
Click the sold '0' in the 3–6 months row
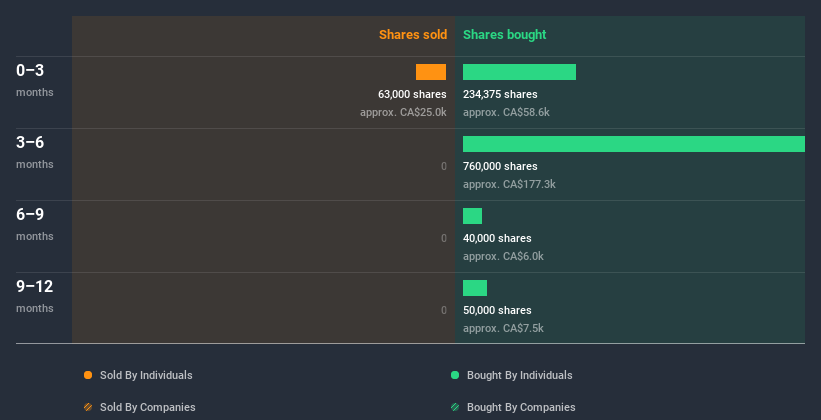click(x=444, y=166)
